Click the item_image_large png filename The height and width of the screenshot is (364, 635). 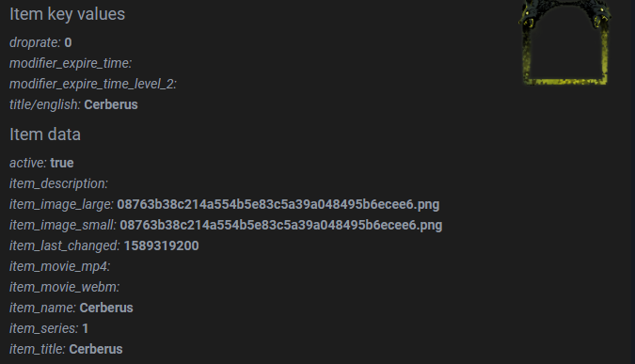[278, 204]
